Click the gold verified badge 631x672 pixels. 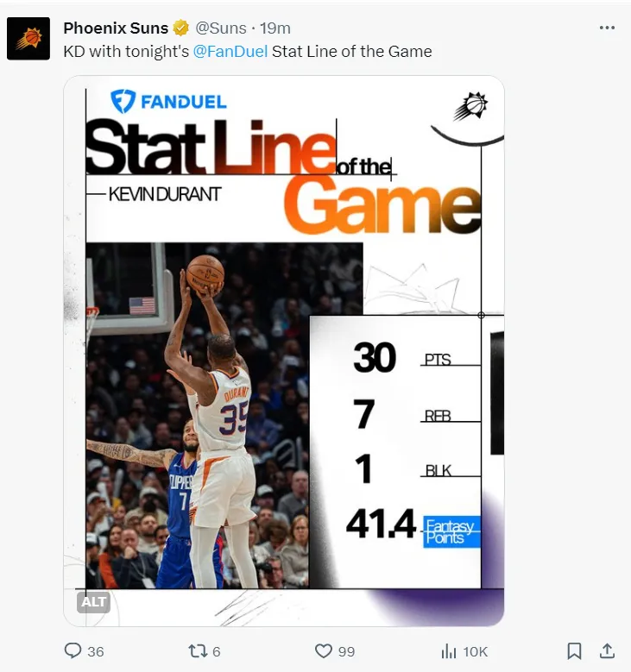180,28
